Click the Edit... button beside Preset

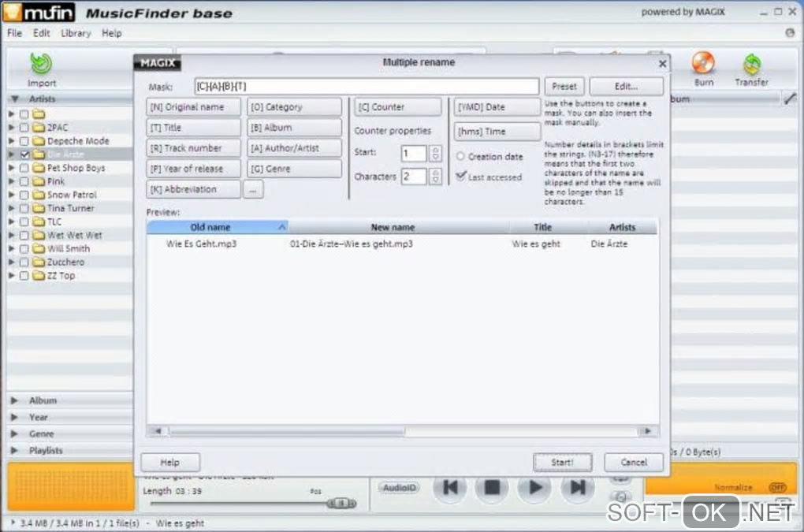626,87
